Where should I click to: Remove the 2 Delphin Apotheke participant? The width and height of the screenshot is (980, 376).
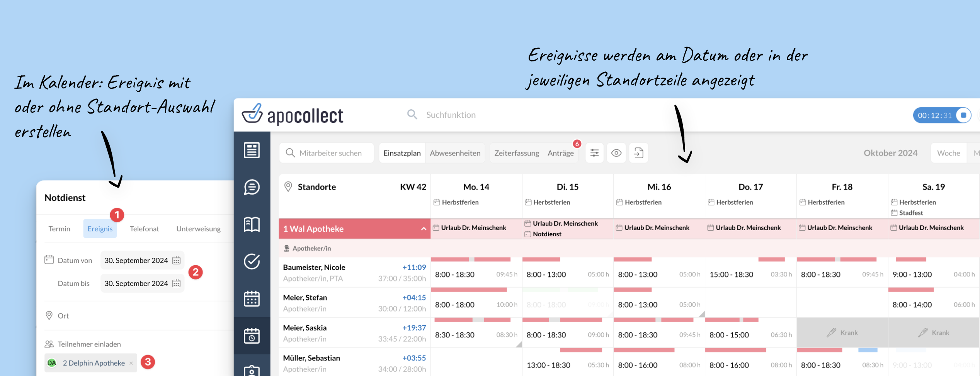tap(131, 363)
